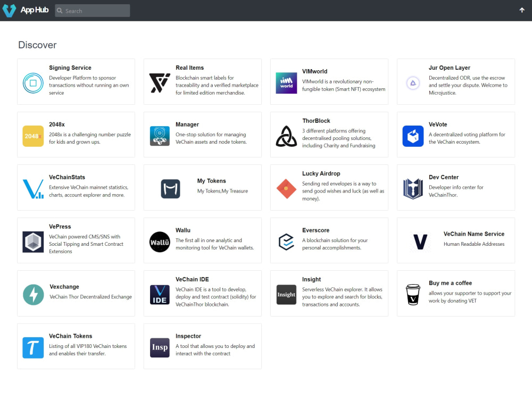Open the Jur Open Layer icon
Screen dimensions: 532x399
tap(413, 83)
